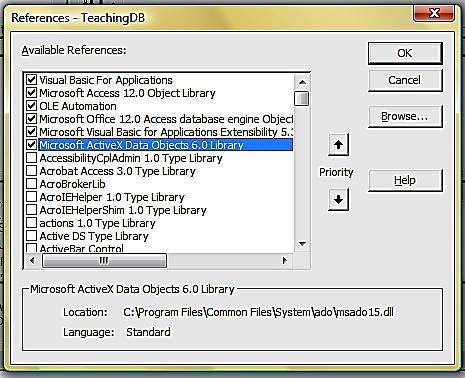Select the Visual Basic For Applications row

click(x=106, y=80)
